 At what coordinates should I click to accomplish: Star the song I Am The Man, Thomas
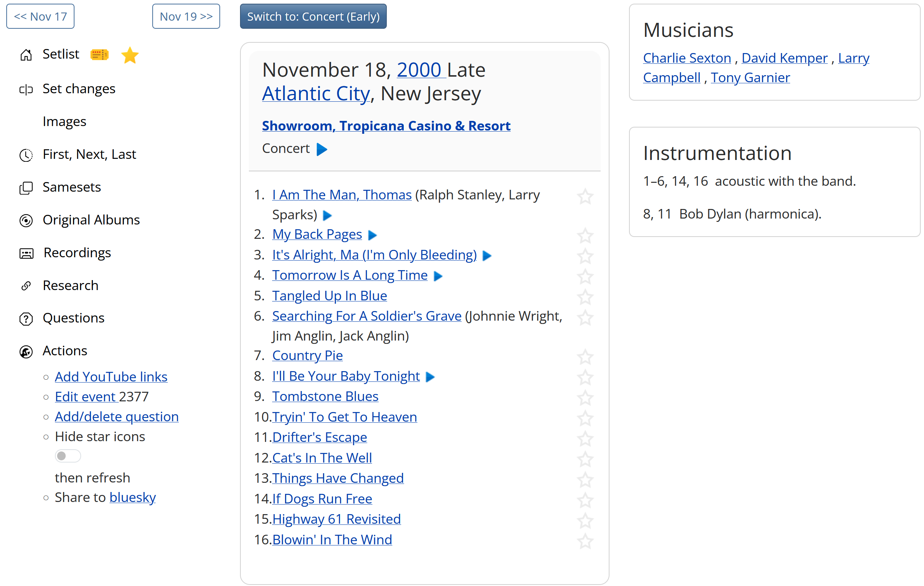pyautogui.click(x=585, y=197)
